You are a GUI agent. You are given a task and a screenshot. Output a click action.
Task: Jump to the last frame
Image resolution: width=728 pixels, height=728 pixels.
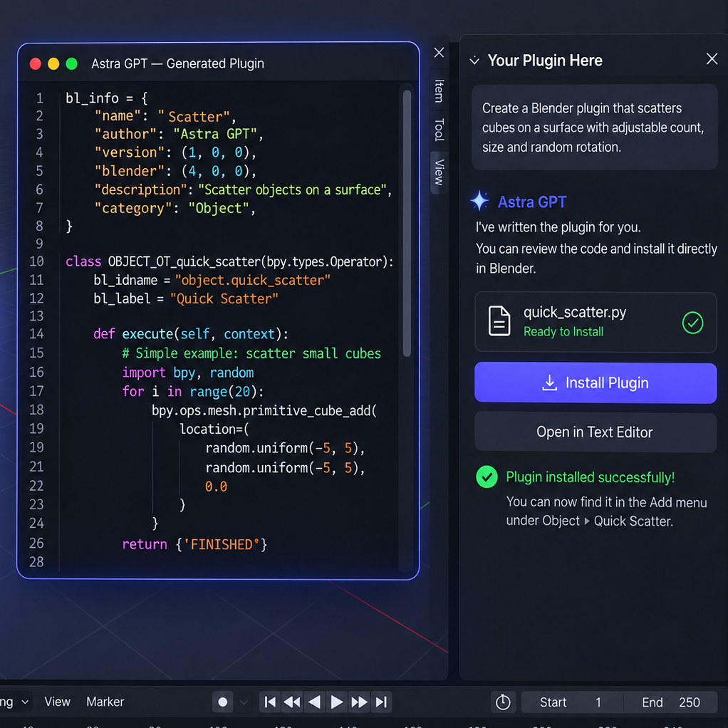pyautogui.click(x=381, y=702)
